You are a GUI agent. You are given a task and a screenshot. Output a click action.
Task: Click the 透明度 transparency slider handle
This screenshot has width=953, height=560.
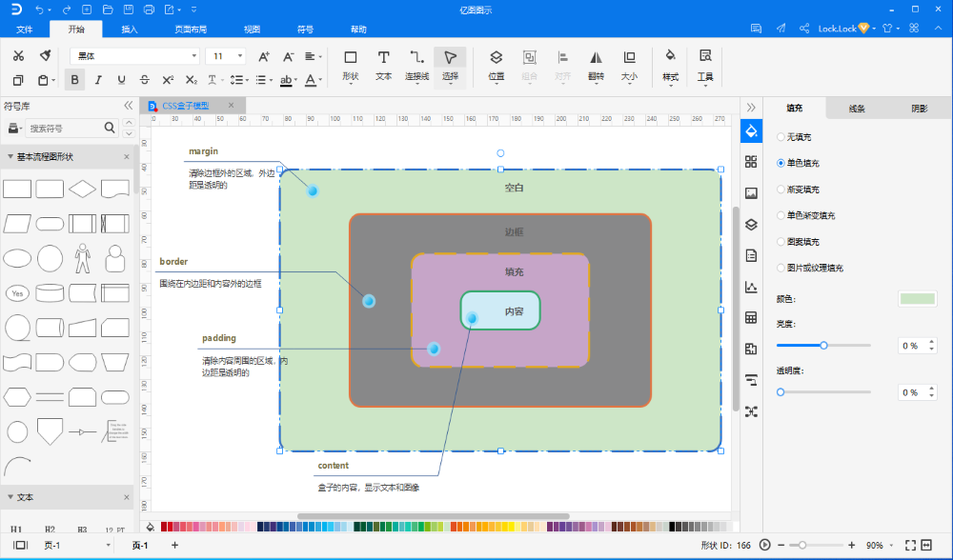(781, 391)
